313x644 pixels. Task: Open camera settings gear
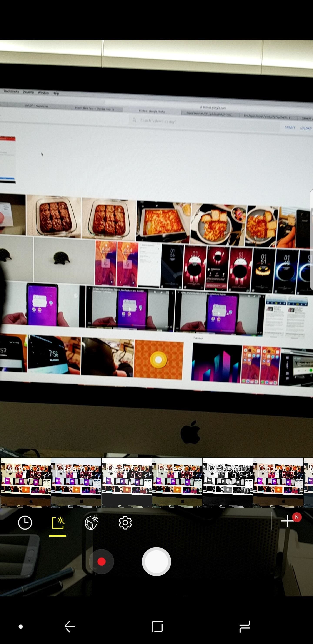pos(125,523)
